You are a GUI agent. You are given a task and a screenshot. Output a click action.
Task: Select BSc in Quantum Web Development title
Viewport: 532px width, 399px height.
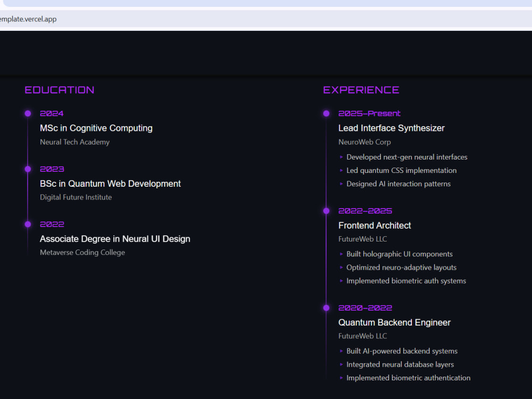point(110,184)
